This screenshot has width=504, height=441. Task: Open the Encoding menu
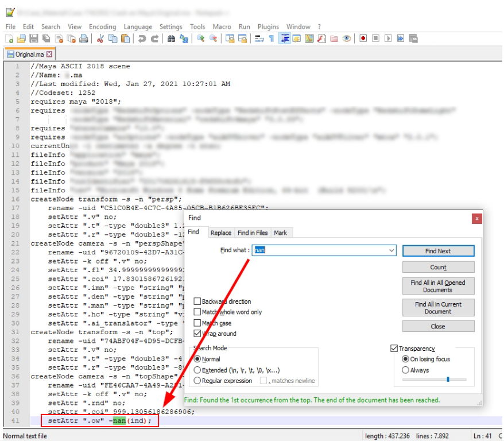(103, 26)
